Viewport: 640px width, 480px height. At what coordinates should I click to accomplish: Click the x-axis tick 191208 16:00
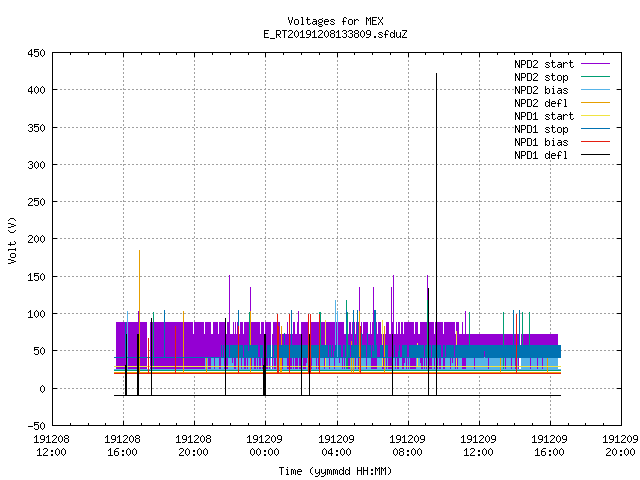click(x=122, y=446)
